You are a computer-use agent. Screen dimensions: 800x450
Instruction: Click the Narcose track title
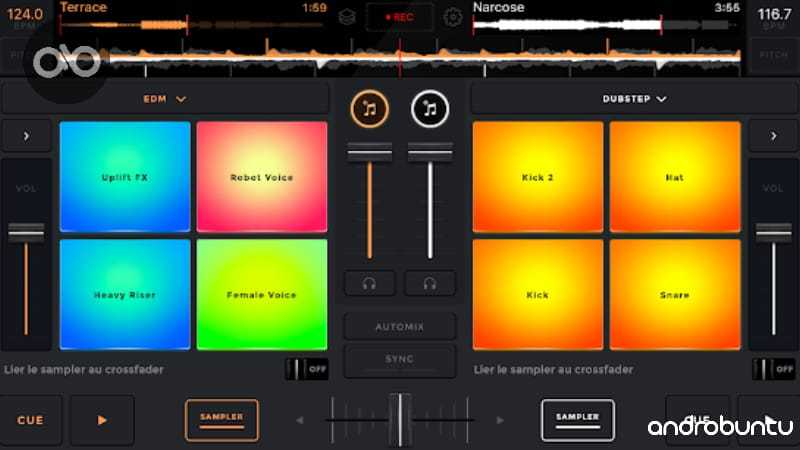[x=498, y=7]
